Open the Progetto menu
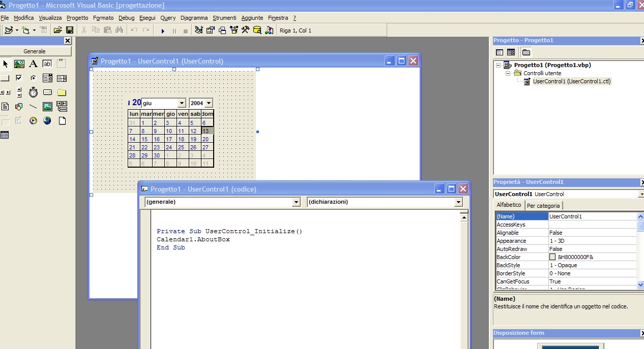The width and height of the screenshot is (644, 349). pyautogui.click(x=77, y=18)
